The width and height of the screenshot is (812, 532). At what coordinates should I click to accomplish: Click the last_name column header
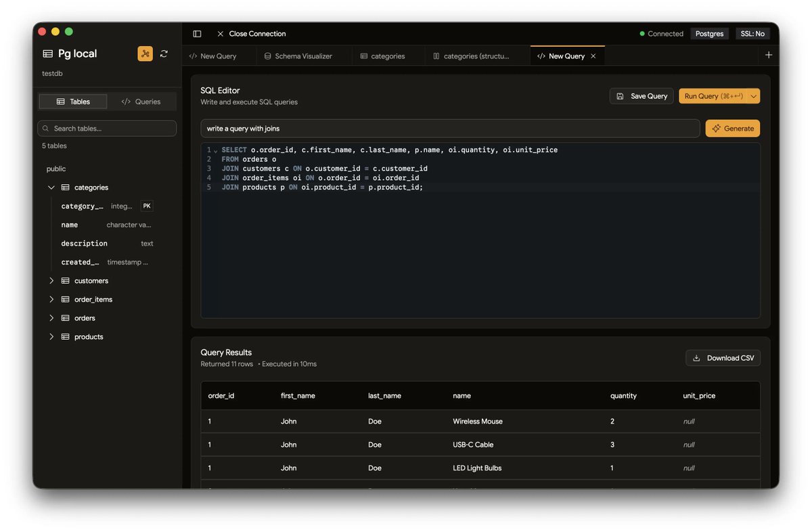coord(384,396)
